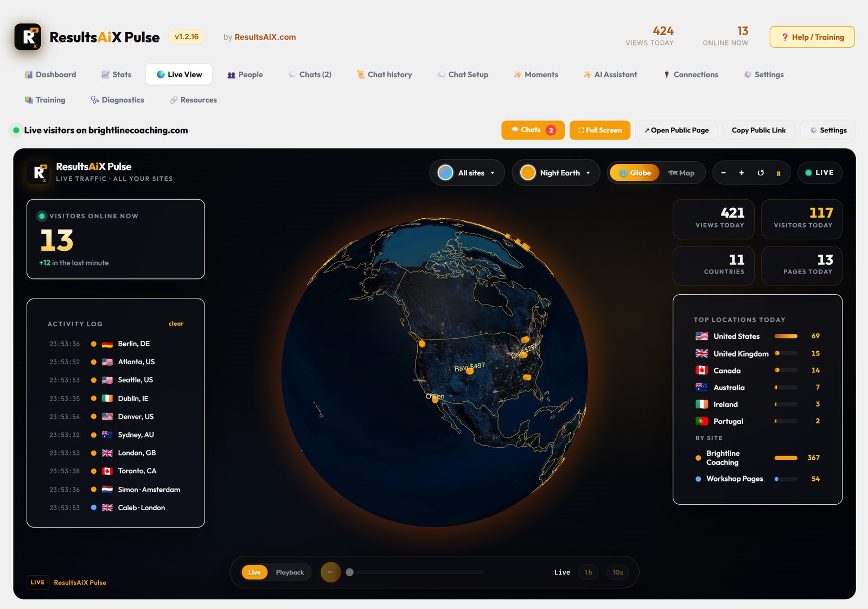This screenshot has width=868, height=609.
Task: Open the Chat Setup tab
Action: (463, 74)
